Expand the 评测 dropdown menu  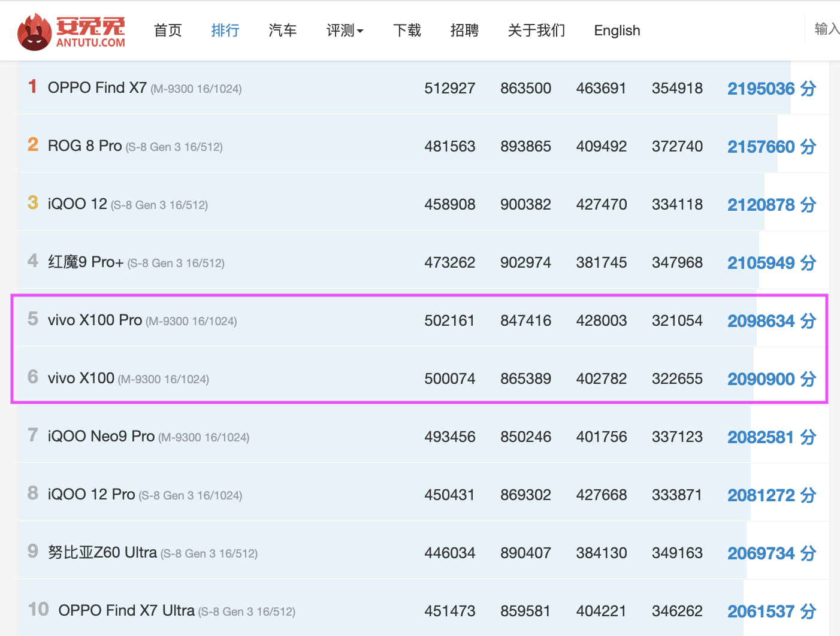tap(345, 31)
